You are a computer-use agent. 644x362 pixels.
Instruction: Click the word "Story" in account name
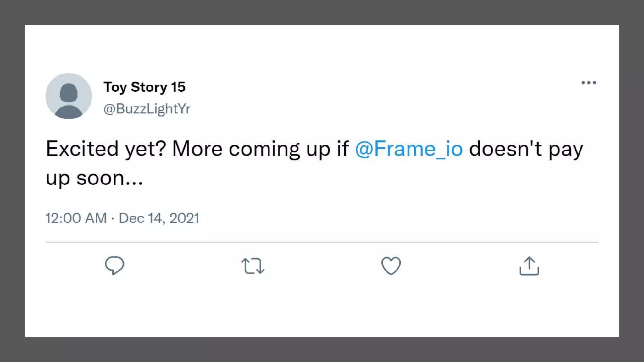pyautogui.click(x=149, y=87)
